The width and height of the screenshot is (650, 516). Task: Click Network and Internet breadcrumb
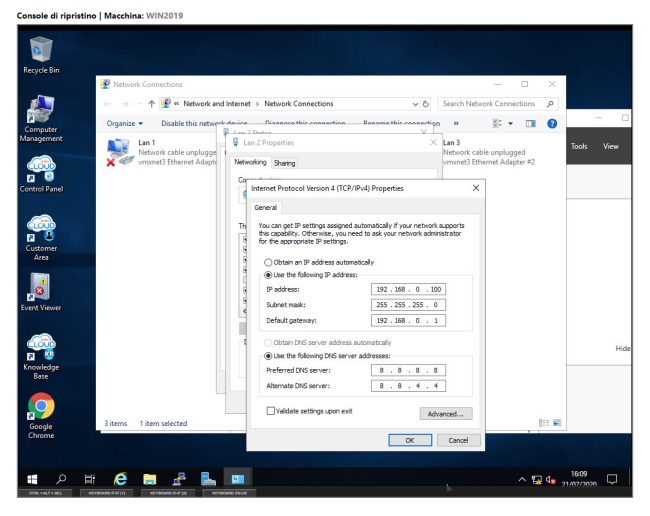tap(217, 104)
